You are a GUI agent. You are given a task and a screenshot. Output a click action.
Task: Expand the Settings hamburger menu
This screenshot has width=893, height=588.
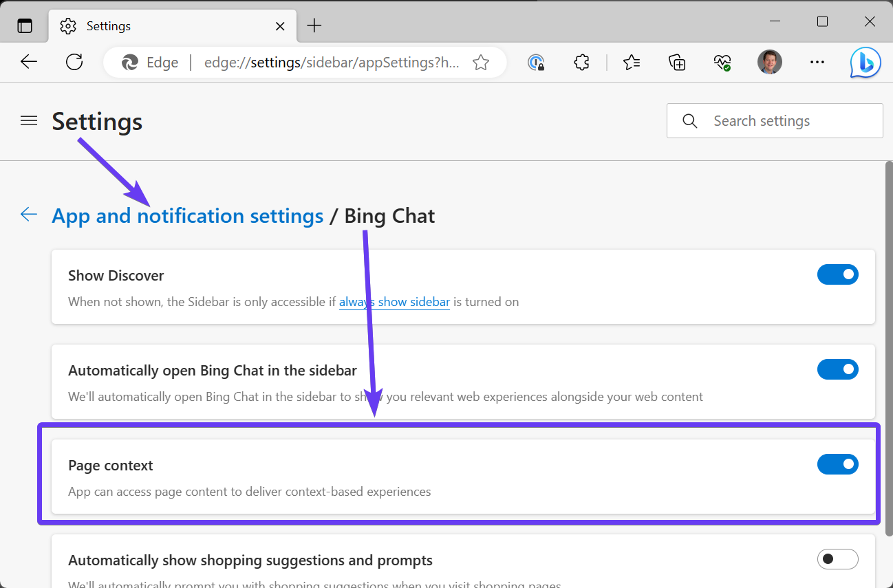28,120
